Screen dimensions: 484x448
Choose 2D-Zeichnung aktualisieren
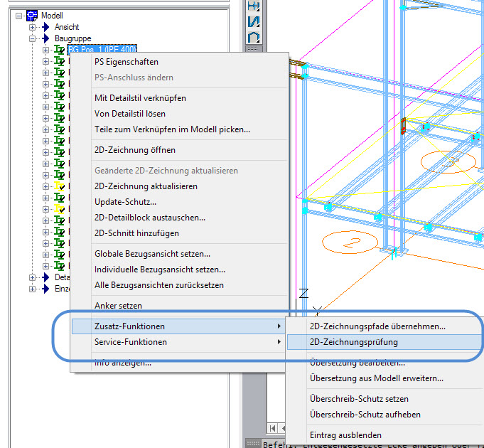(179, 186)
